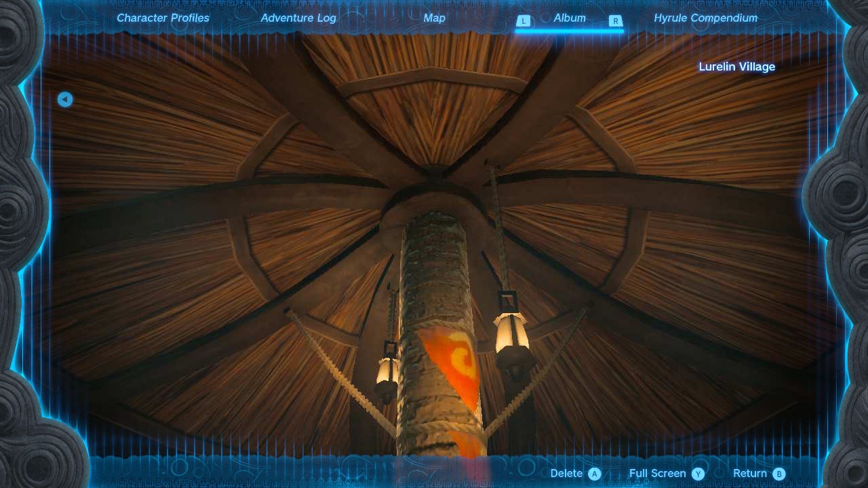Screen dimensions: 868x488
Task: Click the B button icon for Return
Action: pos(779,474)
